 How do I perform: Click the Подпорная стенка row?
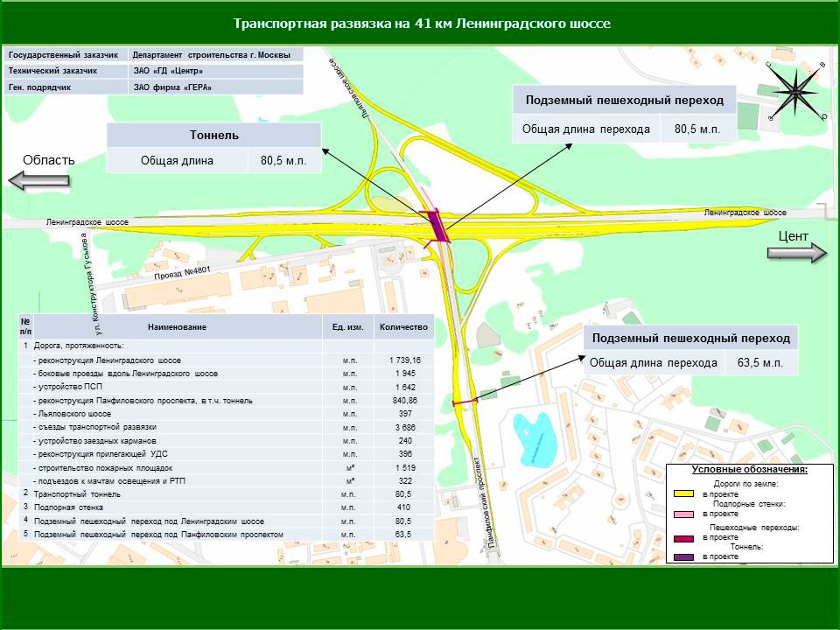click(x=226, y=507)
